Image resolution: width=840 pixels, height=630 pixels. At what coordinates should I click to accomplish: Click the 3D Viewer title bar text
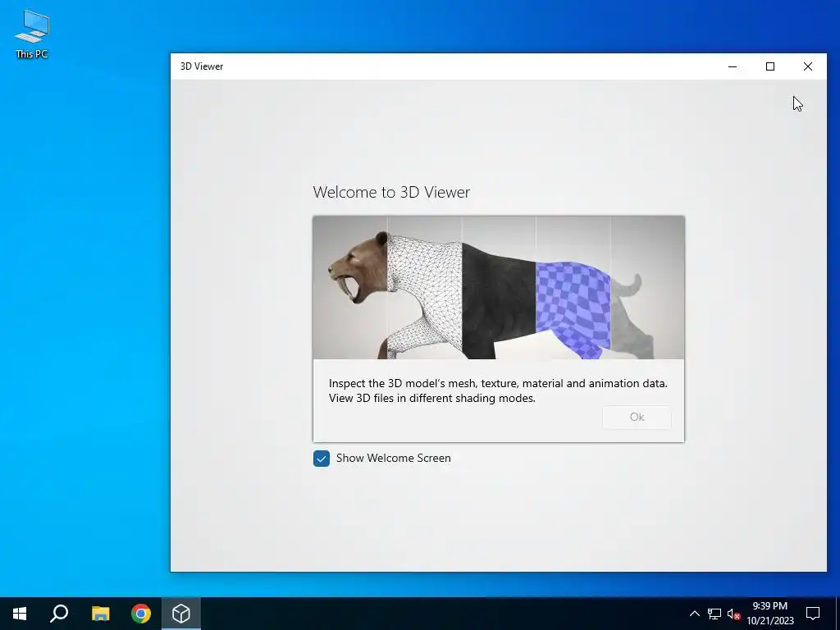202,66
